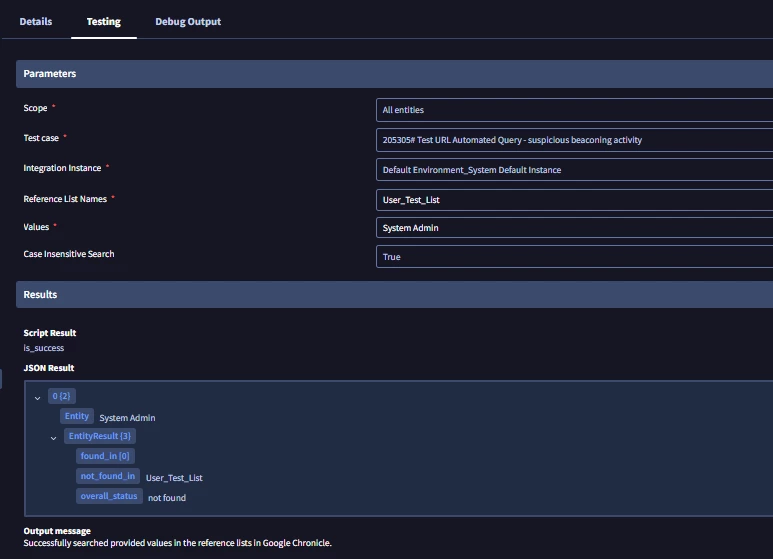Open the Debug Output tab
773x559 pixels.
coord(188,22)
